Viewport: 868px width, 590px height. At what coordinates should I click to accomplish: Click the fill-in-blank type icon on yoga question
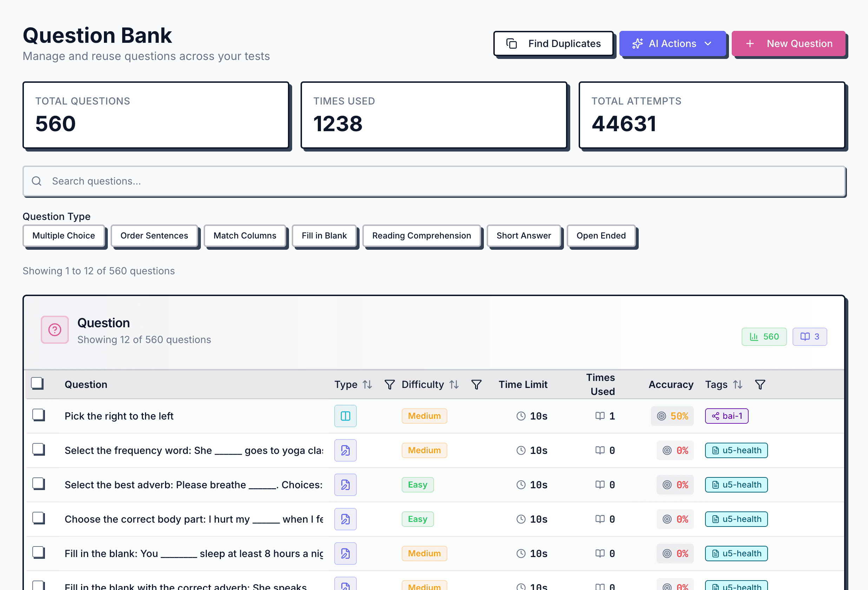pyautogui.click(x=345, y=450)
